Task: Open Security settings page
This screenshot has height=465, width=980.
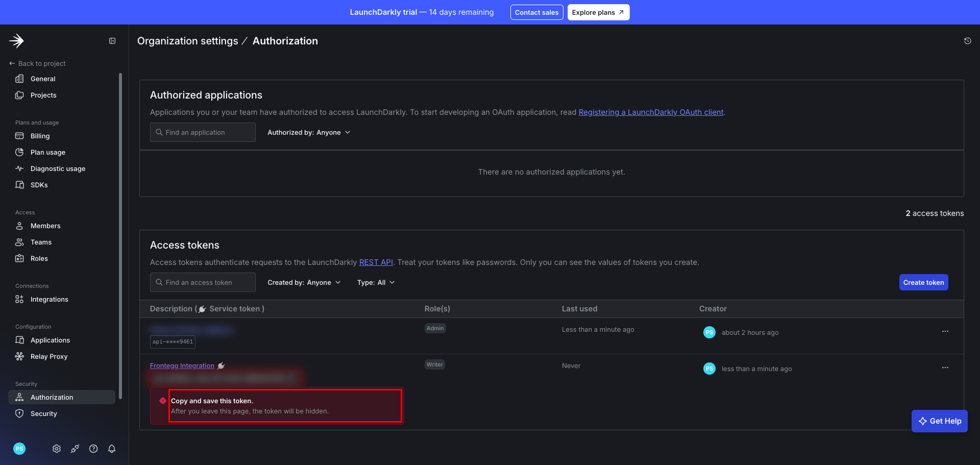Action: (62, 413)
